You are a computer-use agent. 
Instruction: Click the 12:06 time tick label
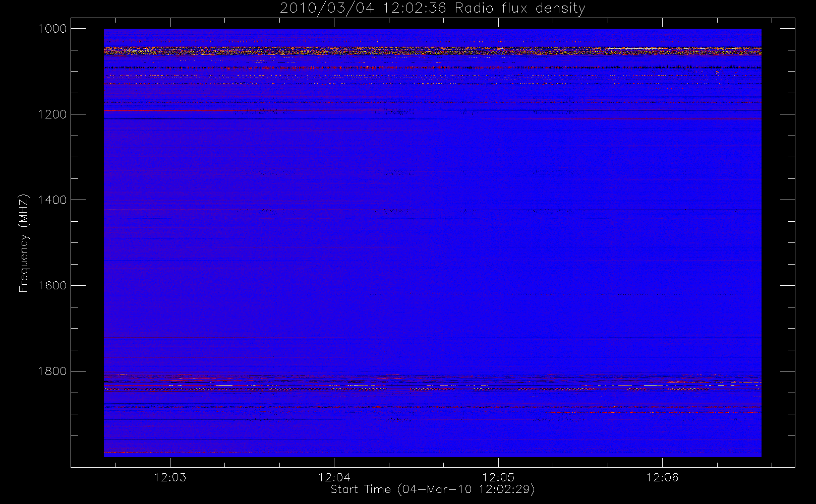[x=662, y=477]
